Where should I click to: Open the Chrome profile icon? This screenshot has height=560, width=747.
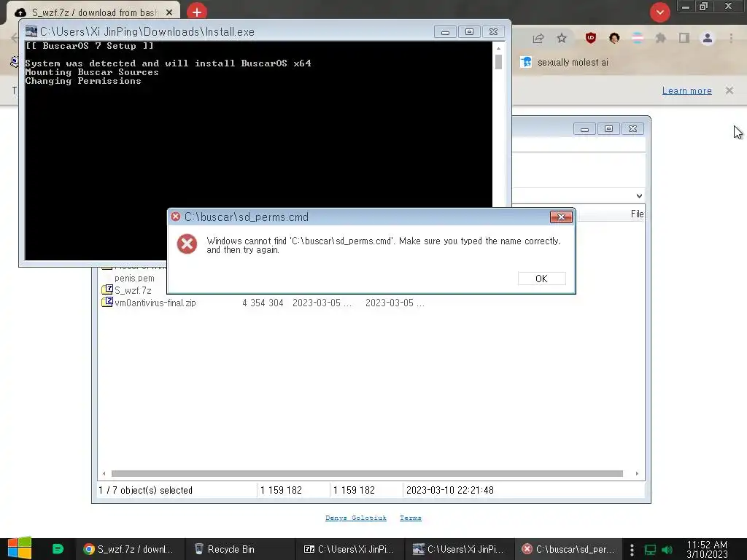coord(708,38)
